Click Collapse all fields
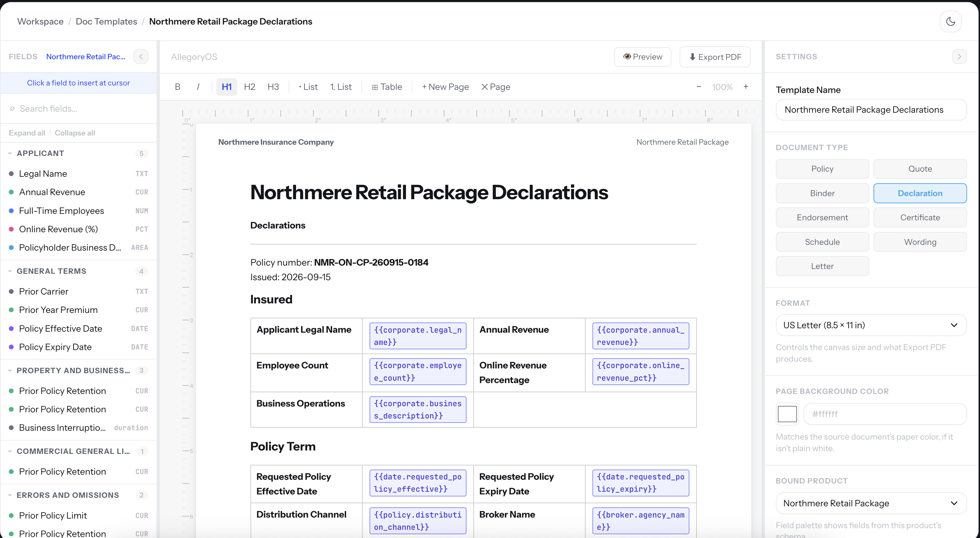 75,133
